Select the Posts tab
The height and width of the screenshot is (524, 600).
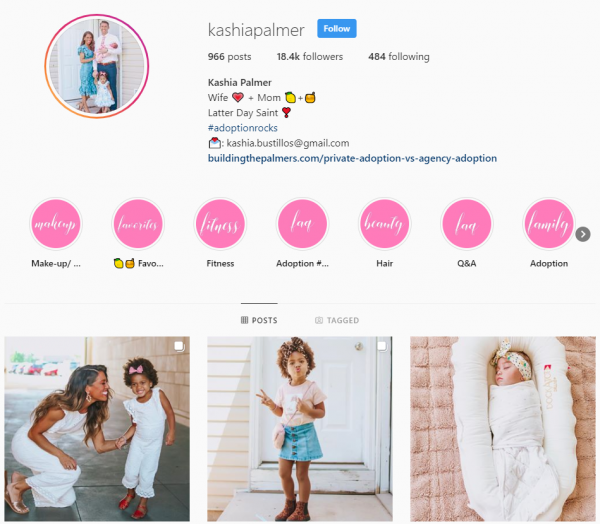[x=259, y=320]
